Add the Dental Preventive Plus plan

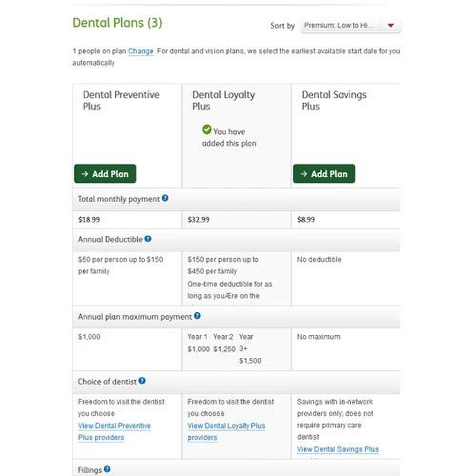105,174
